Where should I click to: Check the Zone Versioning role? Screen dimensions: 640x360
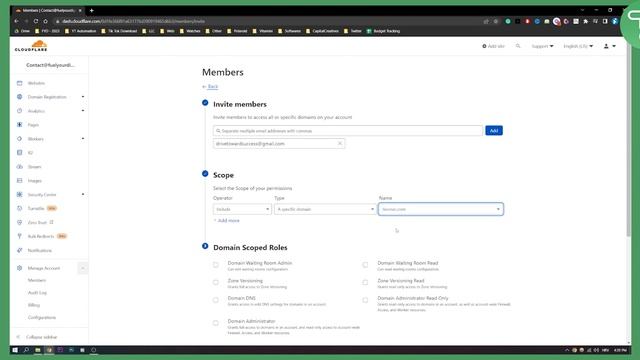coord(216,282)
